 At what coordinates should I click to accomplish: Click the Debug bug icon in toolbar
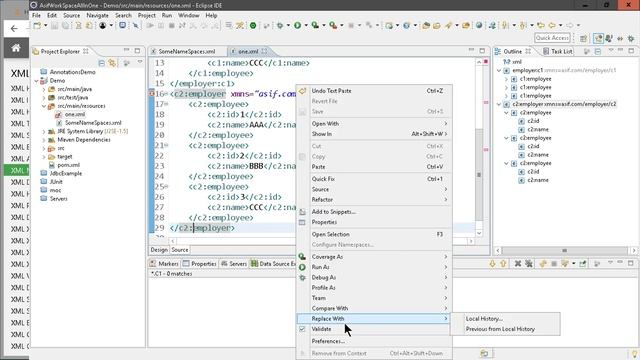pos(280,25)
